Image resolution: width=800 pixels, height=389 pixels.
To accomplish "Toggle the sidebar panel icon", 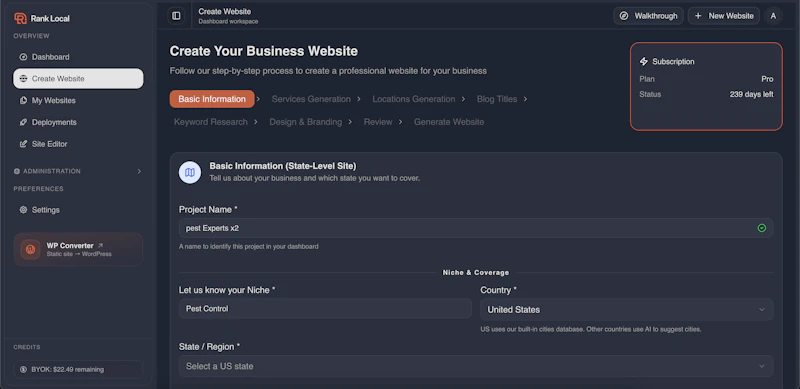I will coord(176,16).
